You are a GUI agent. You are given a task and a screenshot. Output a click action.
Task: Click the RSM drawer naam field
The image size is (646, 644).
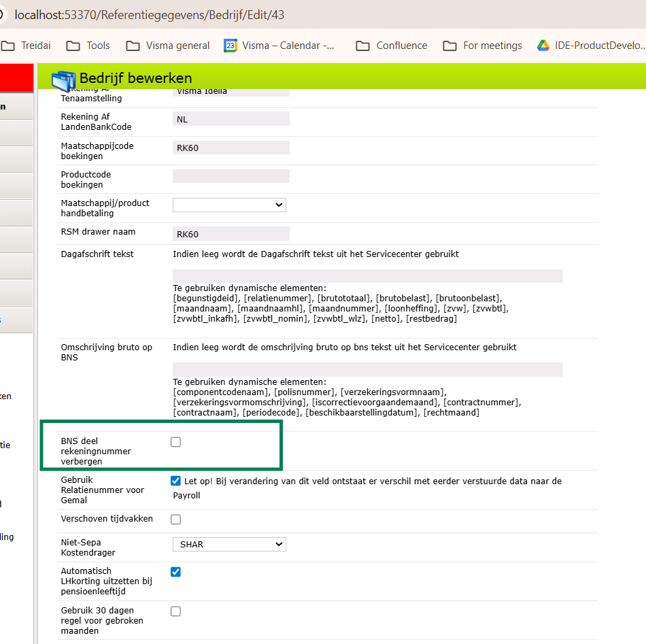point(231,234)
